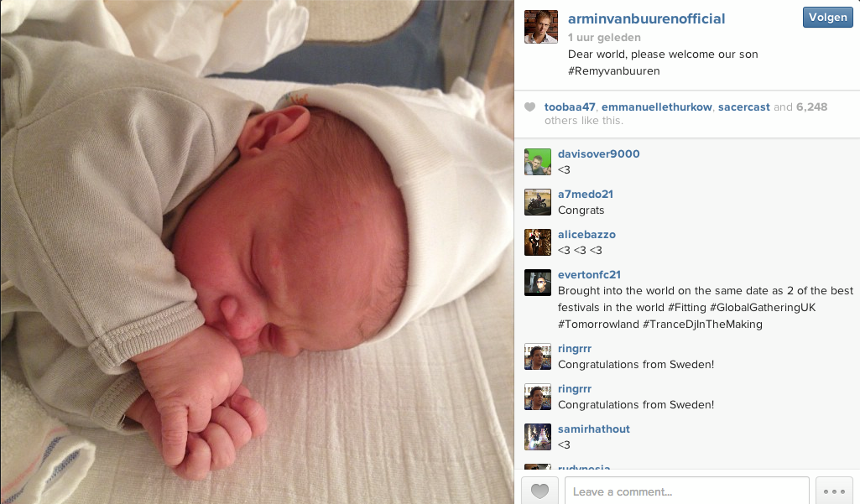The height and width of the screenshot is (504, 860).
Task: Click the heart like button beside comment box
Action: [539, 491]
